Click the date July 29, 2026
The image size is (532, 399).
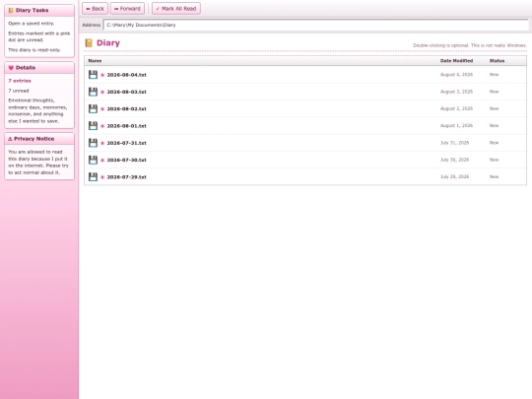[x=454, y=176]
